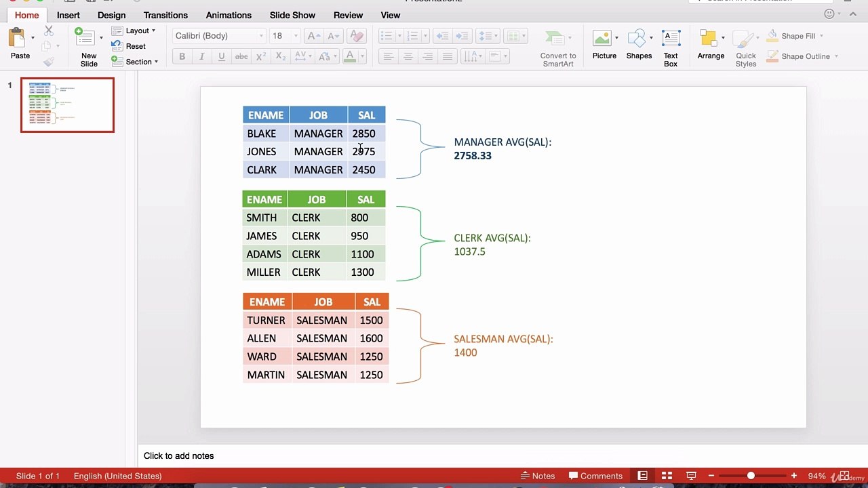The width and height of the screenshot is (868, 488).
Task: Click Convert to SmartArt
Action: pyautogui.click(x=558, y=49)
